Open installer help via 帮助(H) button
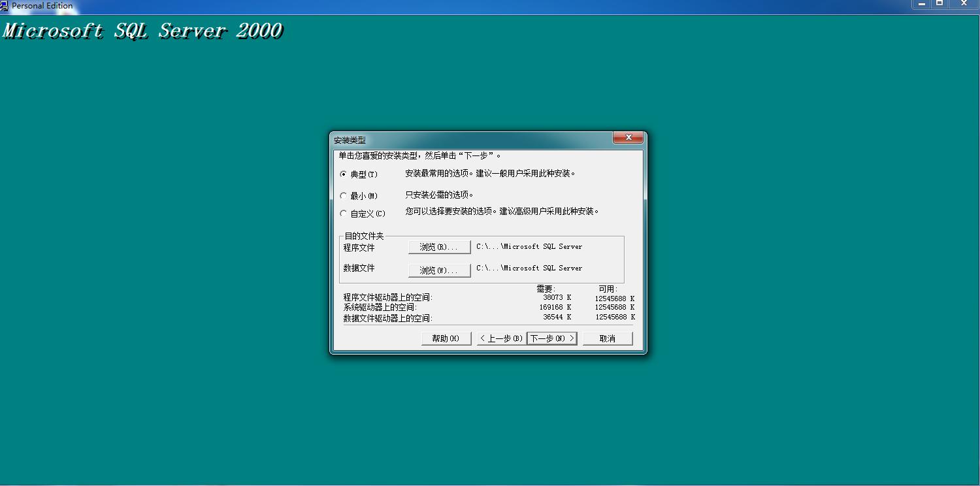Image resolution: width=980 pixels, height=486 pixels. [446, 338]
